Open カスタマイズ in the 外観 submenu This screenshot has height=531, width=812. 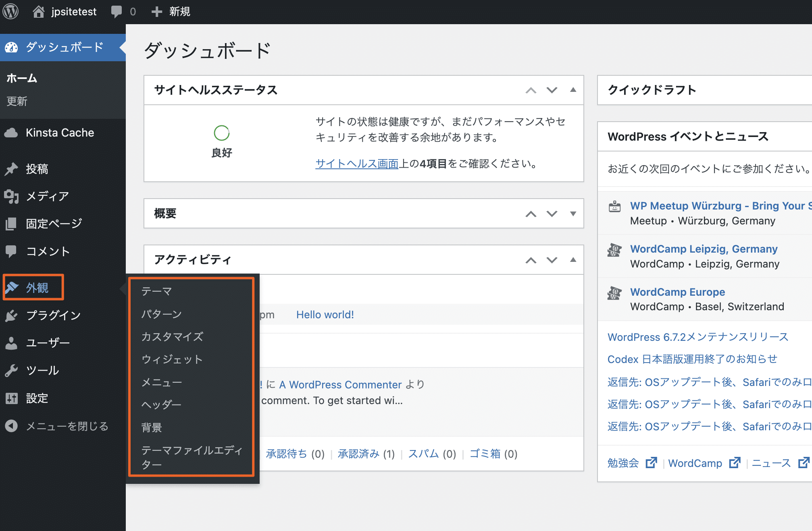[x=172, y=336]
